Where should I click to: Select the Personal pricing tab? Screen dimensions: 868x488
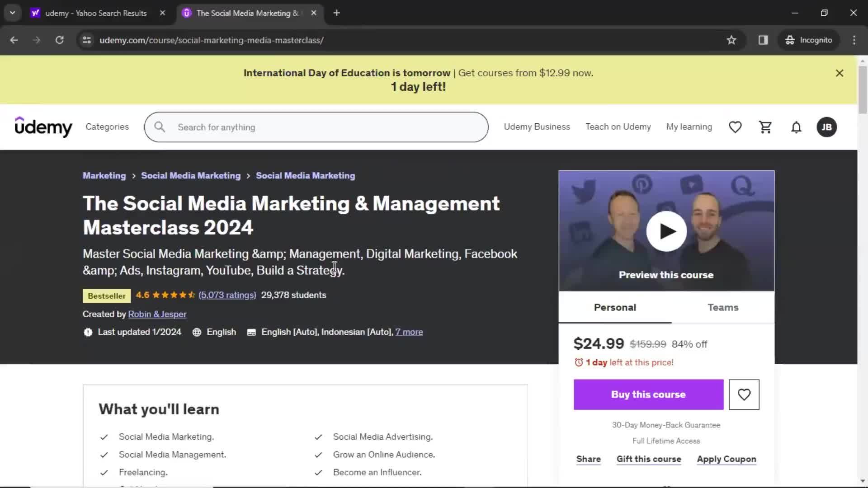[615, 307]
